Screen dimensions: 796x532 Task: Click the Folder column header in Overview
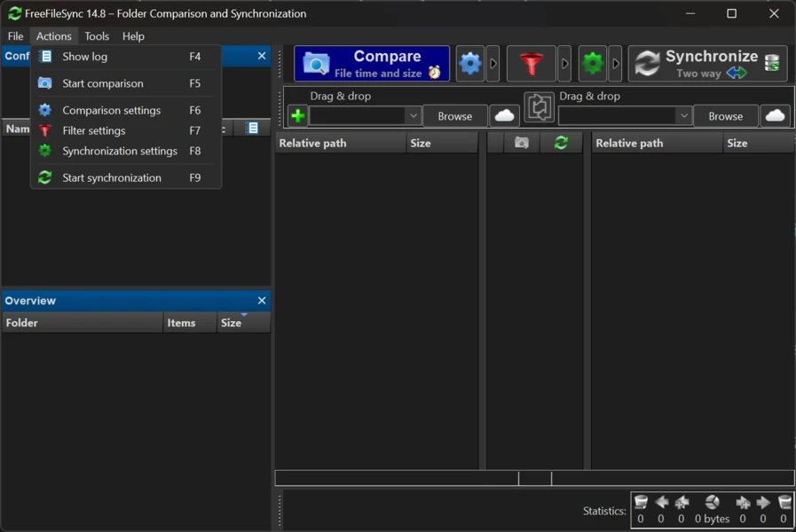(x=83, y=323)
